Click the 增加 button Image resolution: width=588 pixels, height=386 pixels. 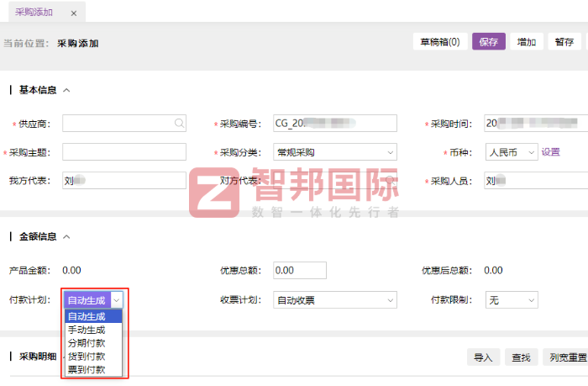click(527, 42)
